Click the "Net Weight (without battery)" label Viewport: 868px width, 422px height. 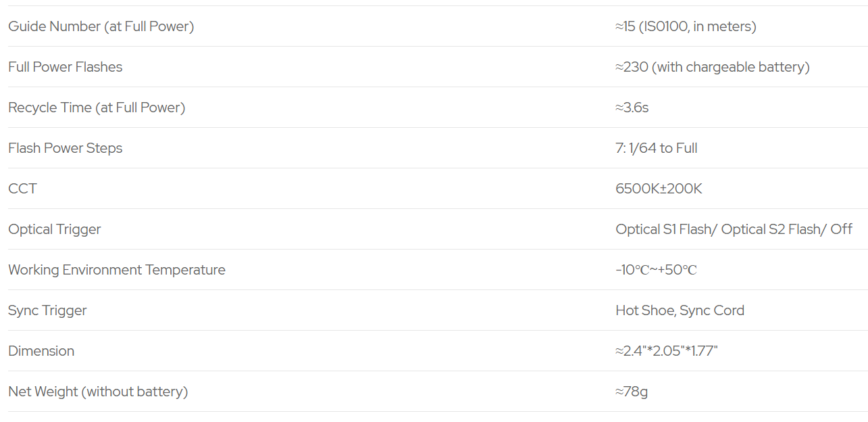pyautogui.click(x=98, y=392)
